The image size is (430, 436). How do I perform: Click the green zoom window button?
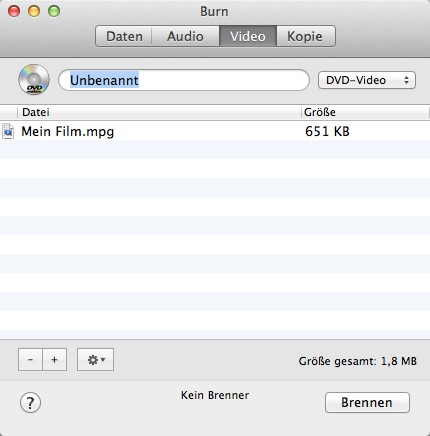click(54, 11)
